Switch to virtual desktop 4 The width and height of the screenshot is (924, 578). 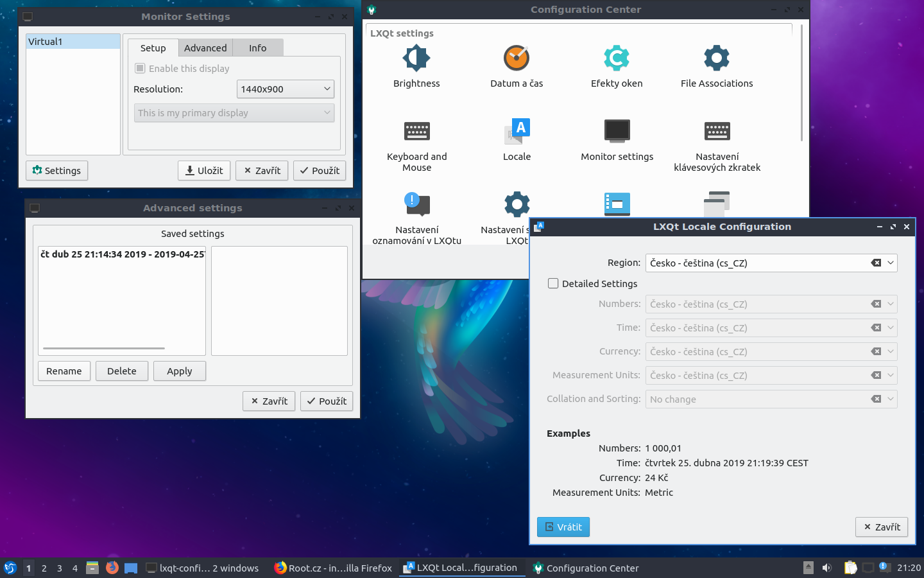click(x=75, y=568)
